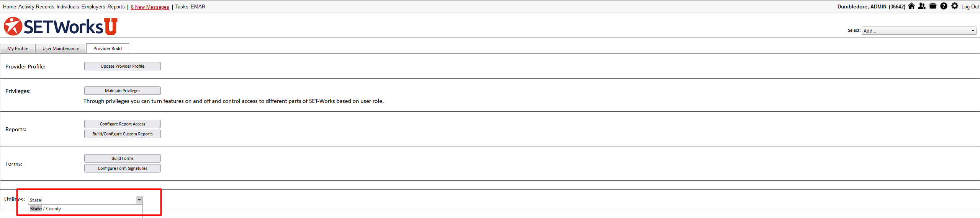
Task: Click the home icon in the top bar
Action: coord(911,6)
